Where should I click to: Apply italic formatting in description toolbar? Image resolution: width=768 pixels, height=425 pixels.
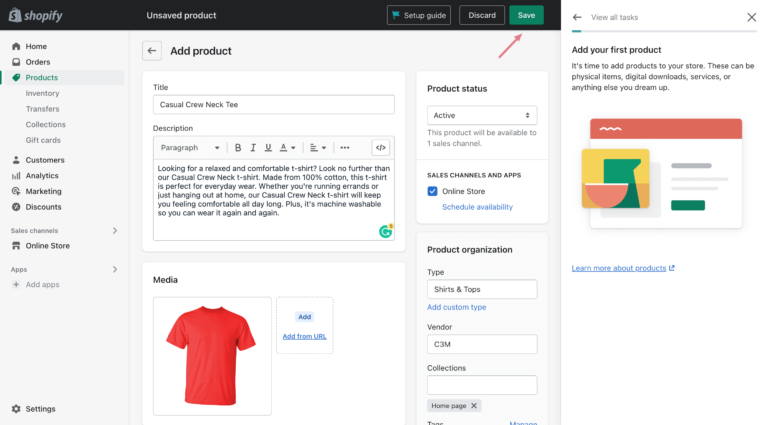click(253, 148)
